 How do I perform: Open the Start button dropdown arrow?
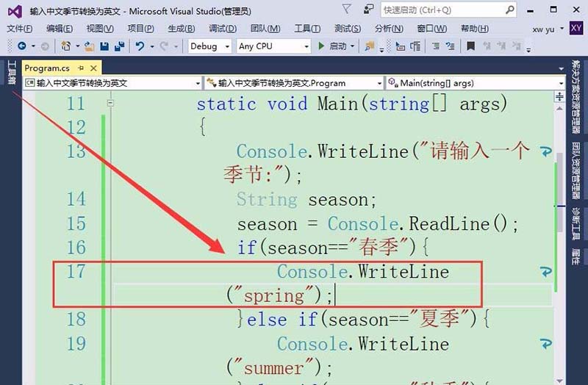coord(352,46)
